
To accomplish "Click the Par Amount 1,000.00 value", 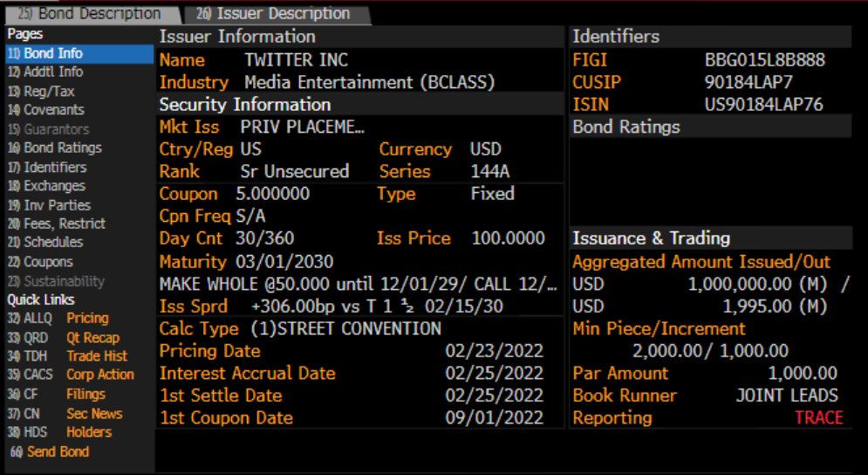I will tap(803, 373).
